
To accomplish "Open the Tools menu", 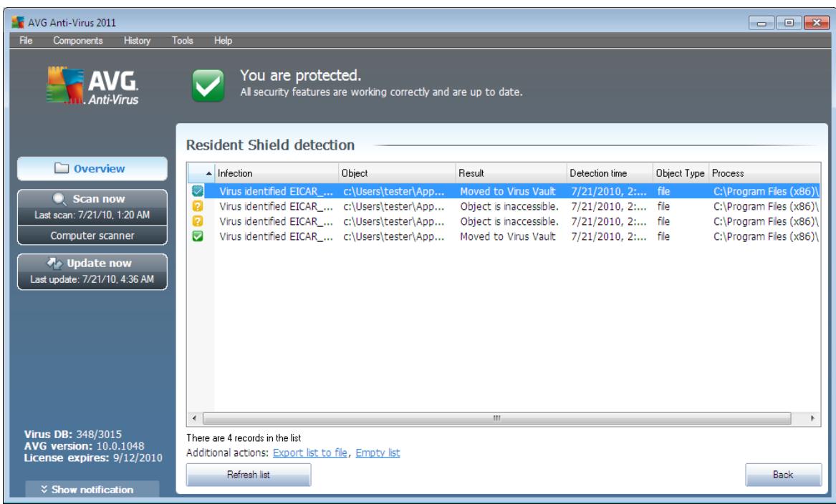I will [183, 41].
